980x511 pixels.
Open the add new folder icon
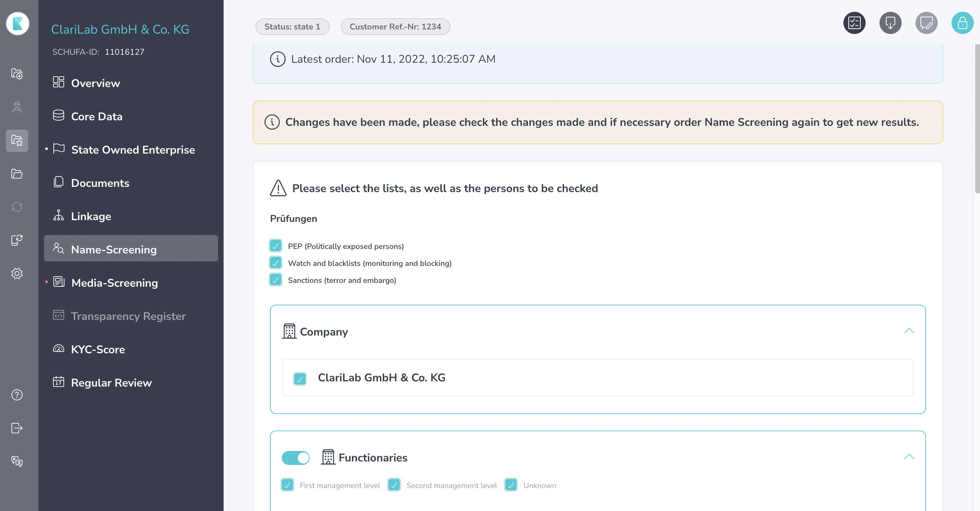click(17, 73)
